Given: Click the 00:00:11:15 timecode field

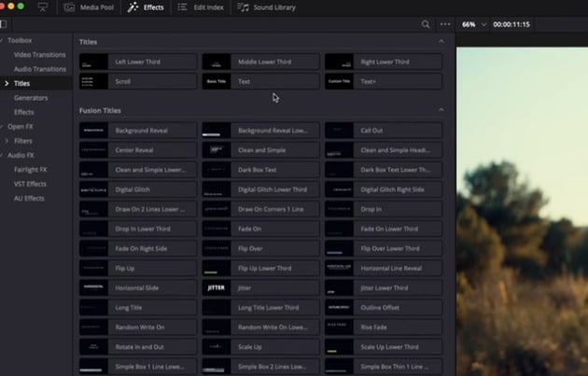Looking at the screenshot, I should tap(511, 24).
